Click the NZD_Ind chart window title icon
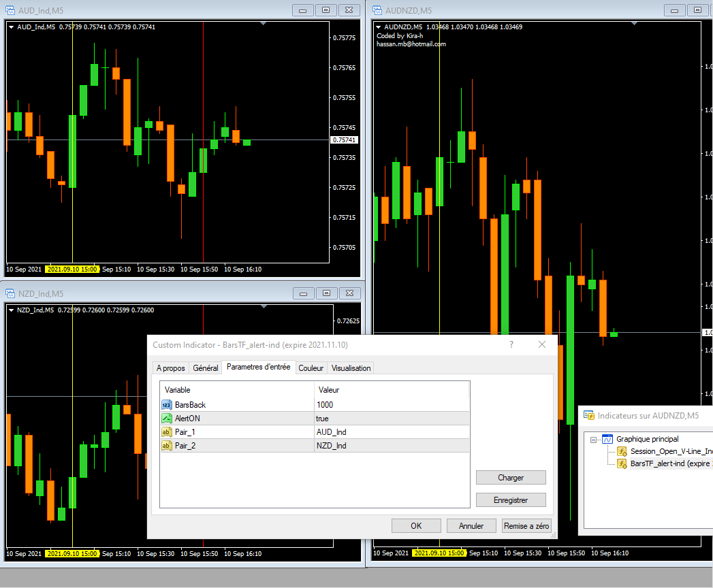 10,293
